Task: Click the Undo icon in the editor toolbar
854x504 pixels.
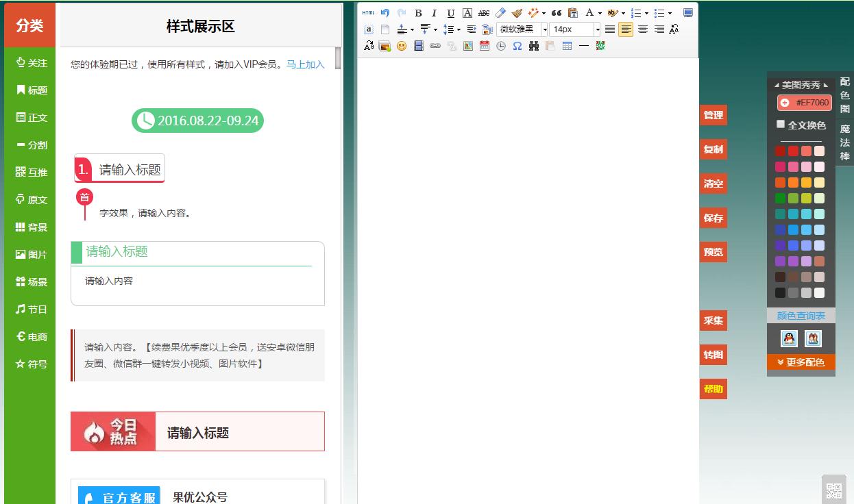Action: 384,12
